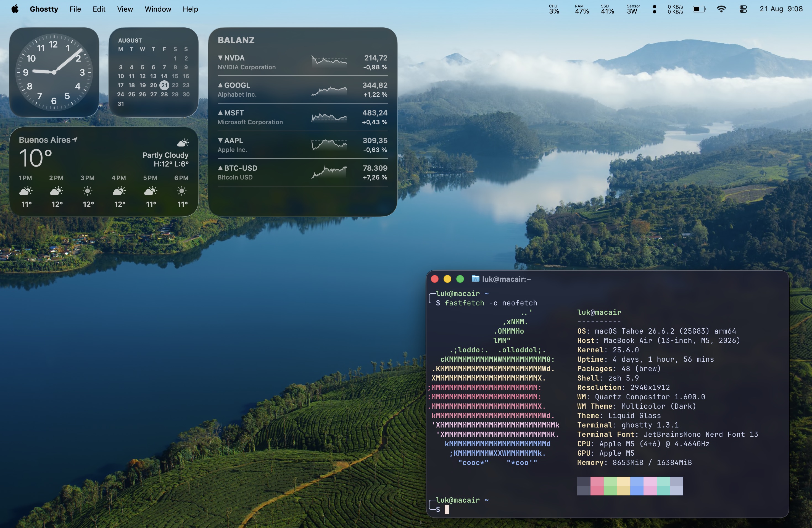The width and height of the screenshot is (812, 528).
Task: Click the 2PM partly cloudy forecast icon
Action: pos(57,191)
